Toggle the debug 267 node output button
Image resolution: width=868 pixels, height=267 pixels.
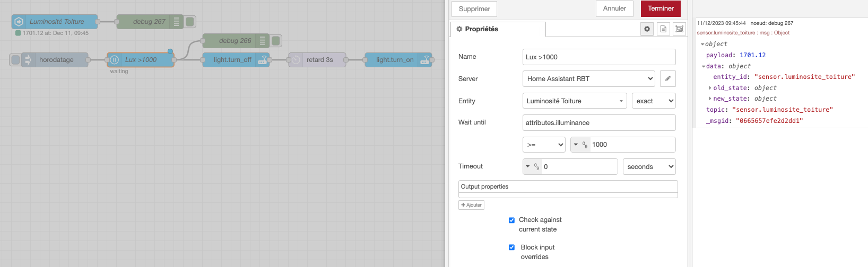coord(190,22)
